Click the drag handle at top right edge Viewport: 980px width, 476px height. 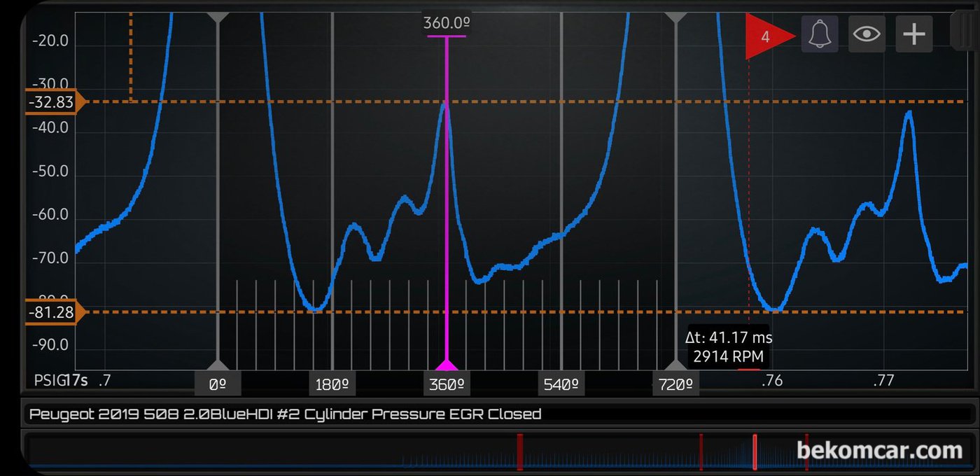coord(964,32)
